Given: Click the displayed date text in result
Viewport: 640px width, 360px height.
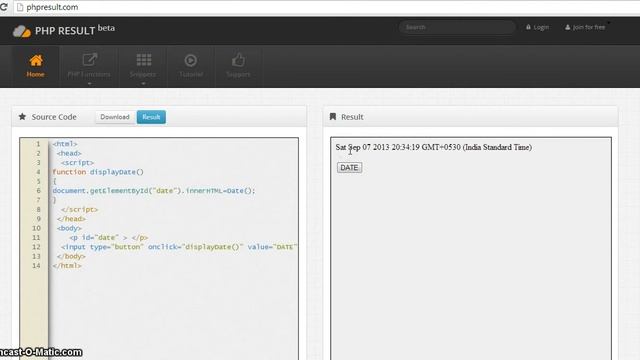Looking at the screenshot, I should [x=433, y=147].
